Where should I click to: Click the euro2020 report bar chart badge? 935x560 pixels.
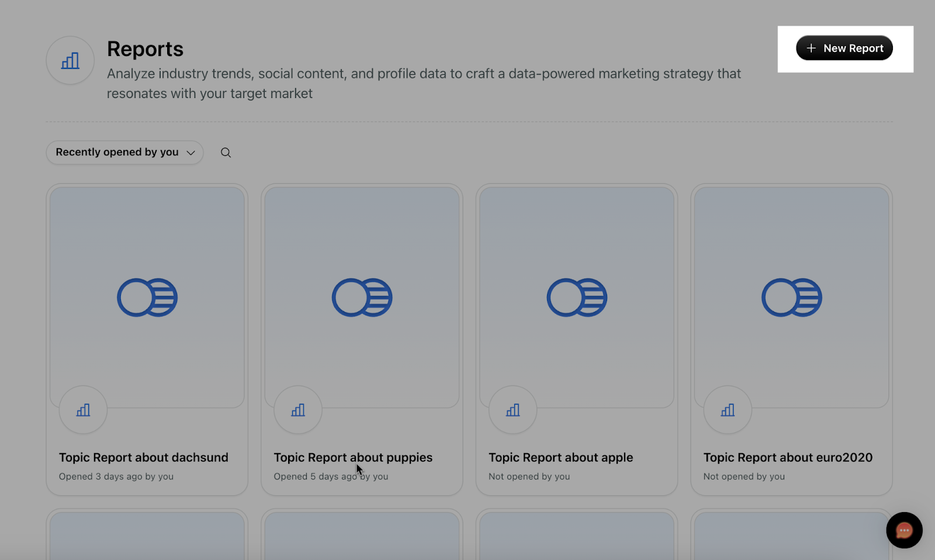click(728, 410)
